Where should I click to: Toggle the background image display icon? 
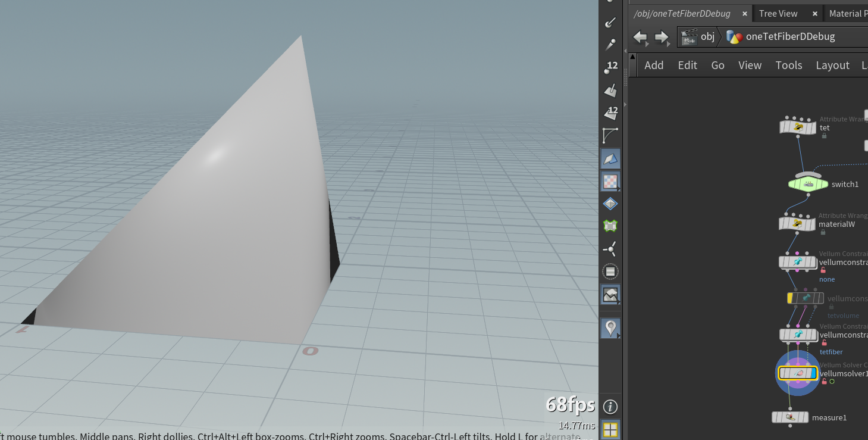tap(610, 294)
